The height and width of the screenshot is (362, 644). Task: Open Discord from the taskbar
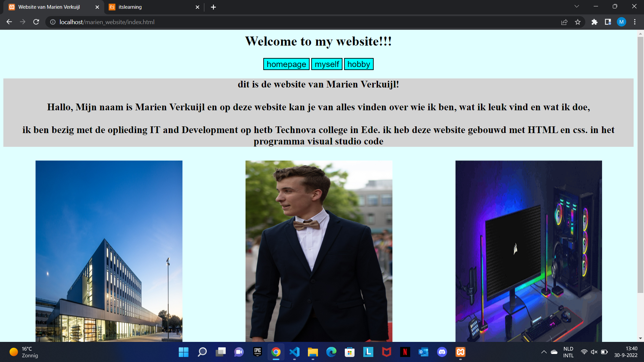(442, 352)
